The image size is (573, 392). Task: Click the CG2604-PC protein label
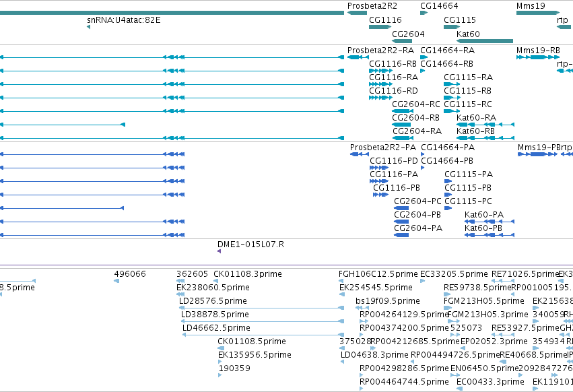coord(417,202)
